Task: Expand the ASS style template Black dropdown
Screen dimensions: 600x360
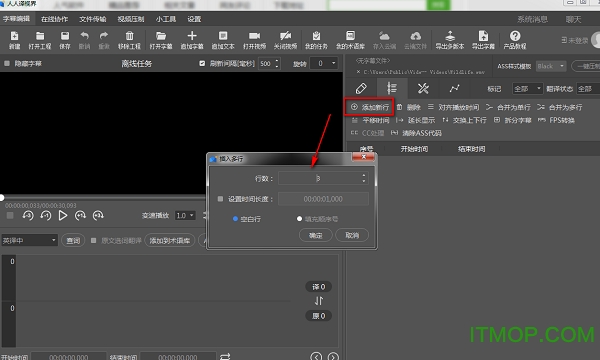Action: [551, 67]
